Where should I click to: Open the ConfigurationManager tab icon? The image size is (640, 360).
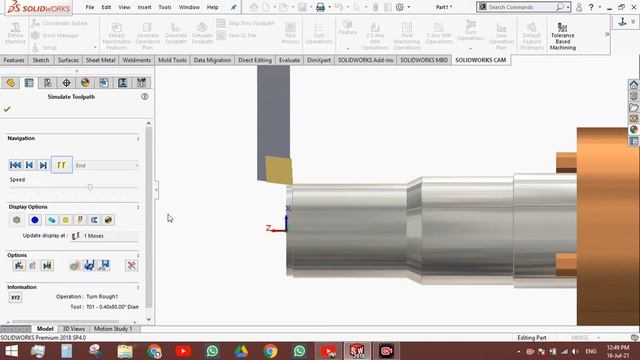[48, 83]
